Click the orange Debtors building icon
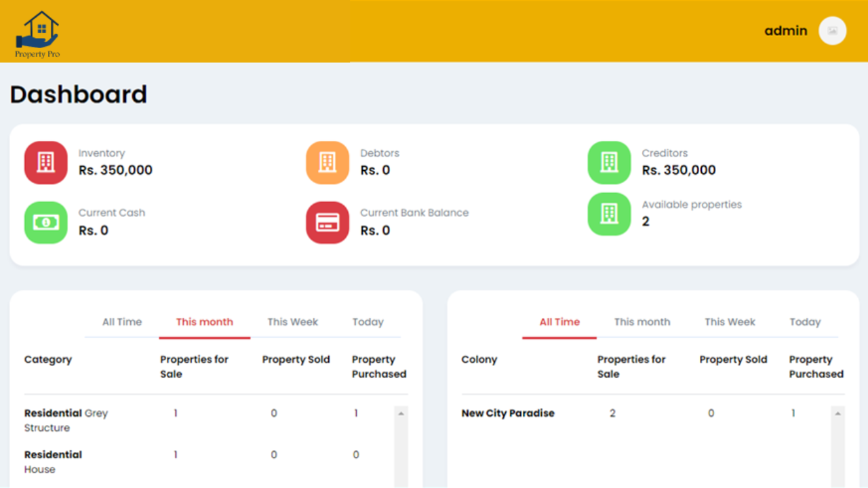Viewport: 868px width, 488px height. [328, 163]
